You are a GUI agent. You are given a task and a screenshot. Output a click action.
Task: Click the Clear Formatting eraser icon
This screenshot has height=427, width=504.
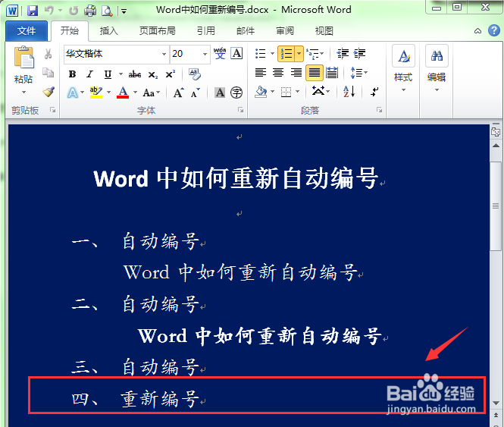tap(195, 74)
